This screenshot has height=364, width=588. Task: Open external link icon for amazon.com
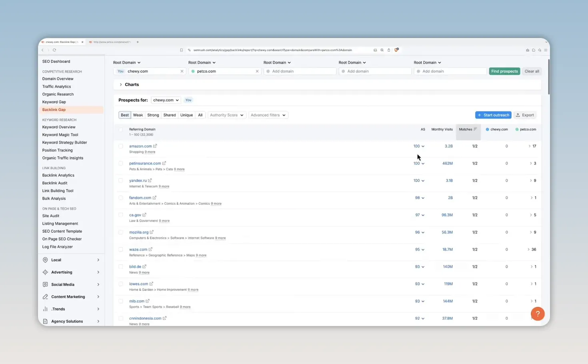[x=155, y=146]
